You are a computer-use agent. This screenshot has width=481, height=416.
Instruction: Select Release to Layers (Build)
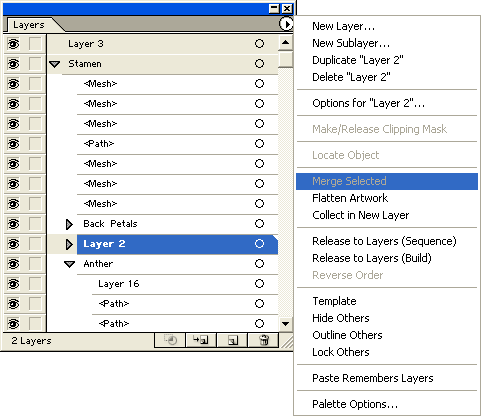point(372,258)
